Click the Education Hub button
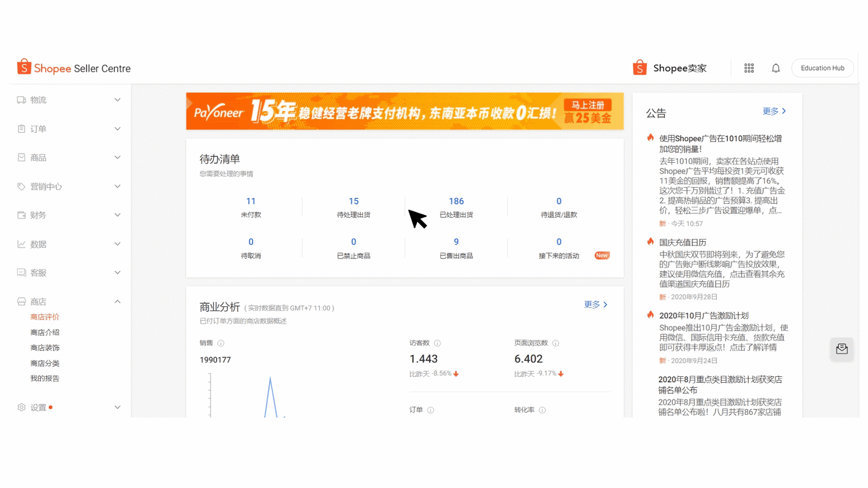Image resolution: width=868 pixels, height=488 pixels. [822, 68]
